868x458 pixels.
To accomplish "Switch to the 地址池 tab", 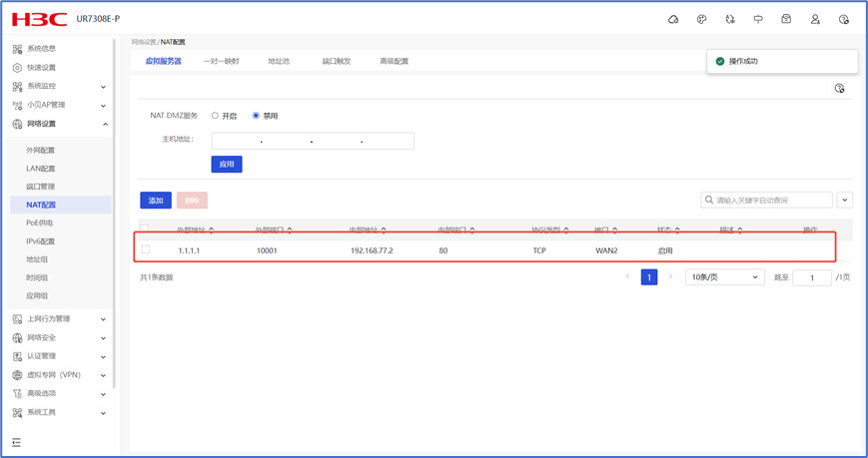I will coord(279,62).
